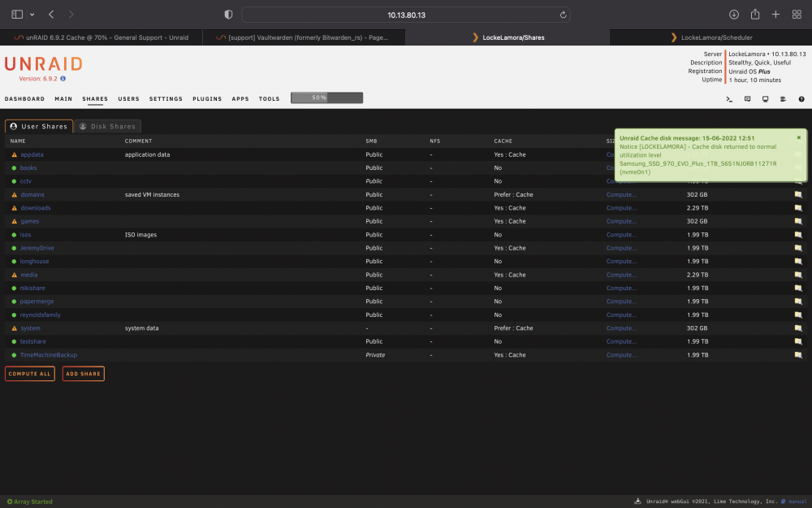The height and width of the screenshot is (508, 812).
Task: Click the 50% progress bar
Action: 326,98
